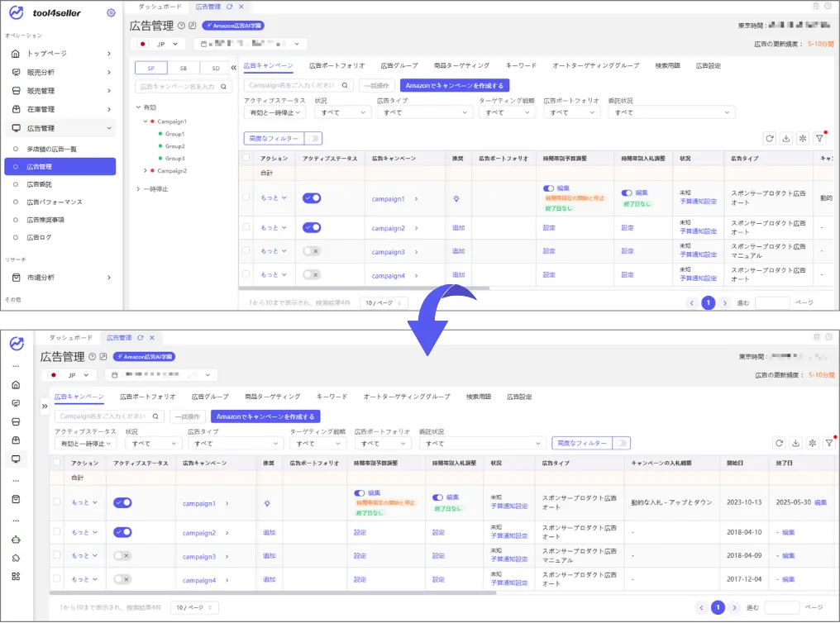Viewport: 840px width, 623px height.
Task: Click lightbulb recommendation icon for campaign1, top screenshot
Action: (456, 198)
